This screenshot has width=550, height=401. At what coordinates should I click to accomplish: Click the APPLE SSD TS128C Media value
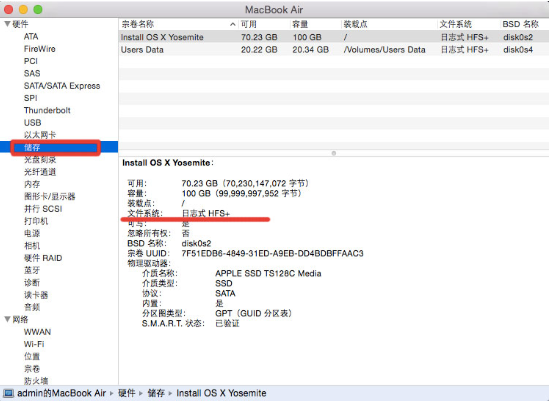pyautogui.click(x=268, y=273)
